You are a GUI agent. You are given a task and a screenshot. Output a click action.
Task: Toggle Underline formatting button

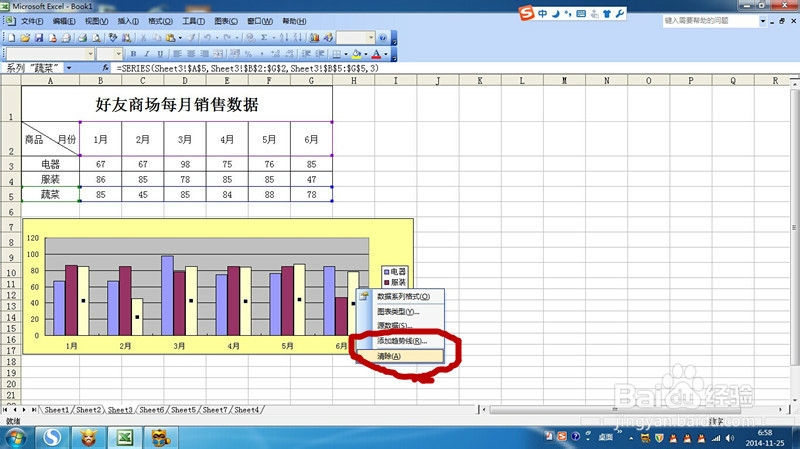tap(160, 54)
